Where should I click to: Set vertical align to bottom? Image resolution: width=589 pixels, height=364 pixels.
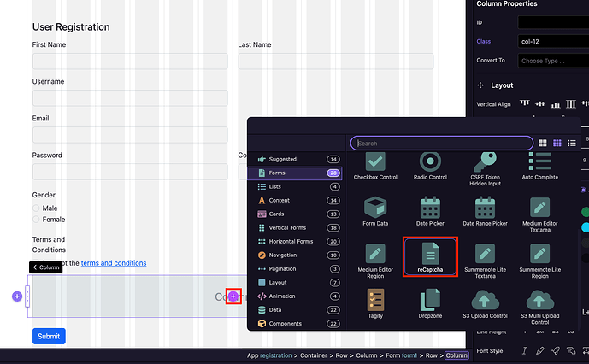tap(555, 105)
